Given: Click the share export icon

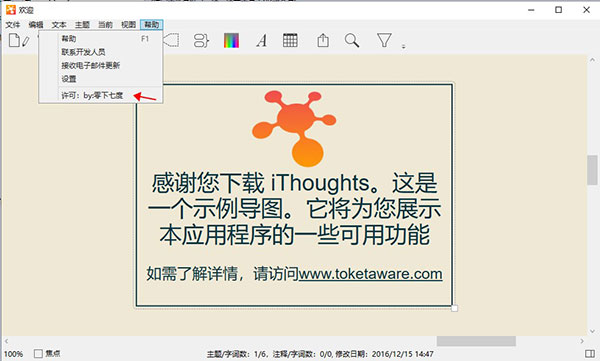Looking at the screenshot, I should pos(323,40).
